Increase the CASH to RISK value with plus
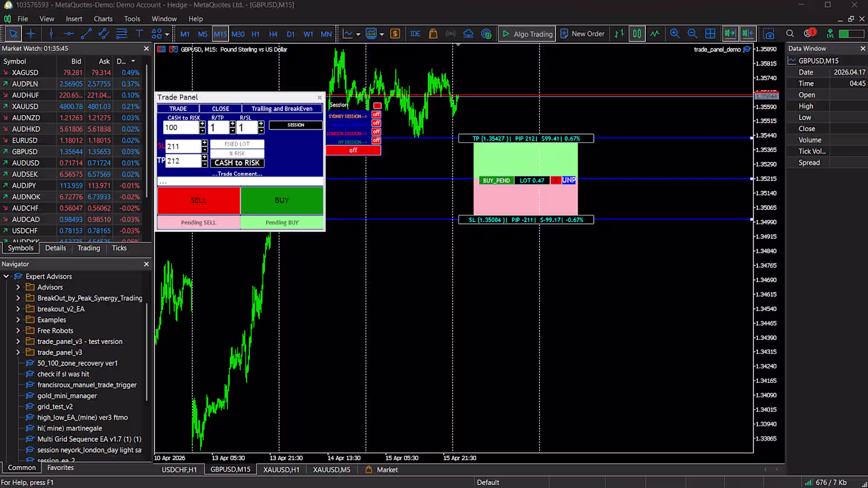 point(202,124)
